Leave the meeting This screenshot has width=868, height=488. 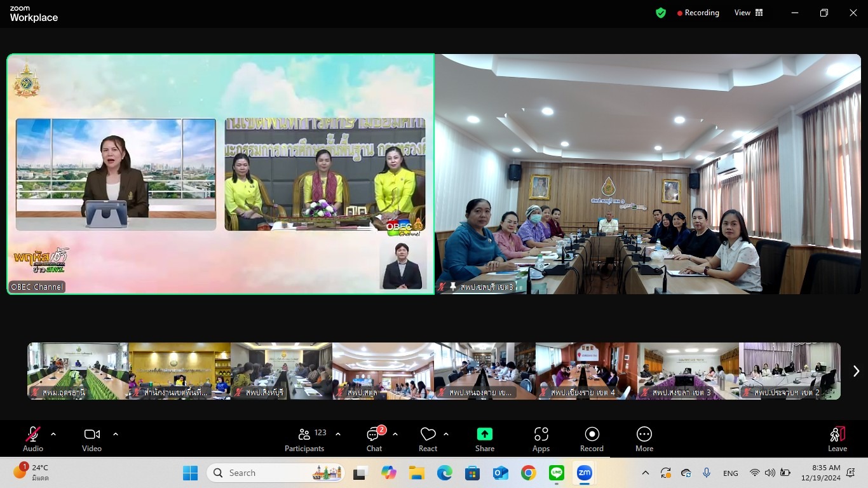837,438
